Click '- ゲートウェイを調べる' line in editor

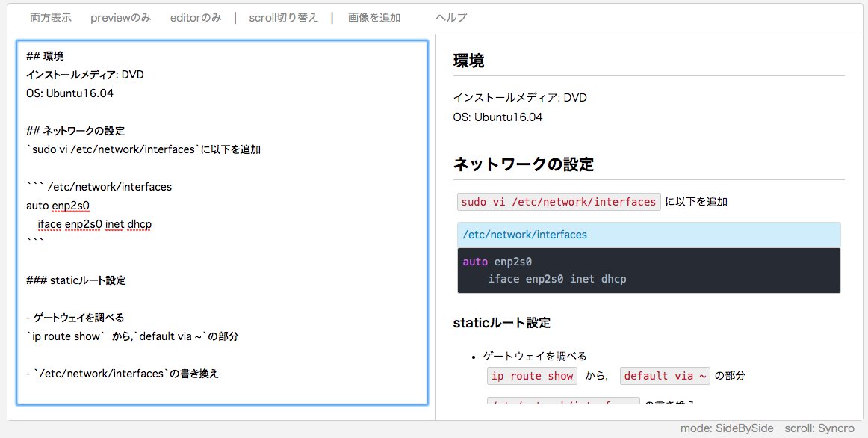(x=75, y=318)
